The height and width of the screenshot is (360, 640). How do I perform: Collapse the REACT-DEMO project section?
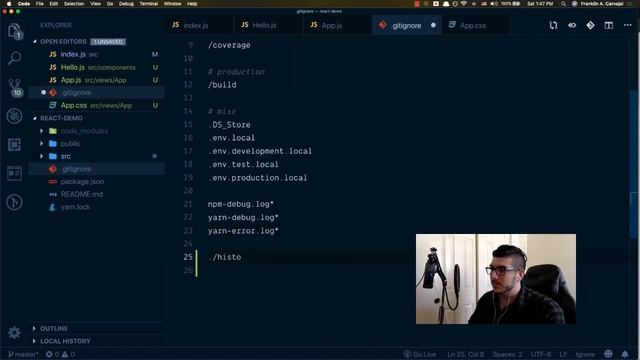click(x=35, y=118)
